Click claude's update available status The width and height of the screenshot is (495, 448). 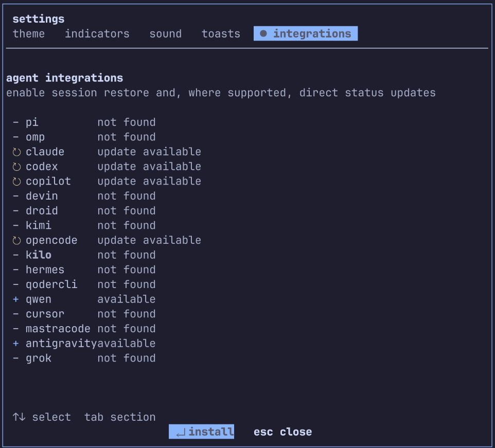149,152
